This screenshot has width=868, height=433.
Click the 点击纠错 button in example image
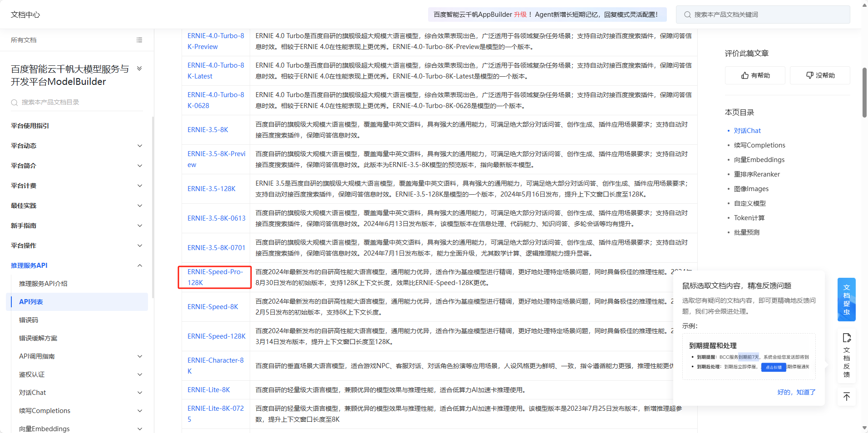coord(774,367)
